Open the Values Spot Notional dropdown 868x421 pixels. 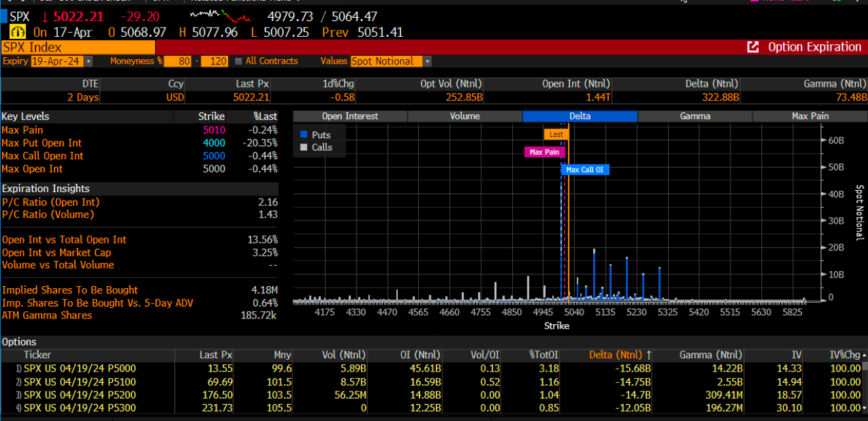[427, 61]
